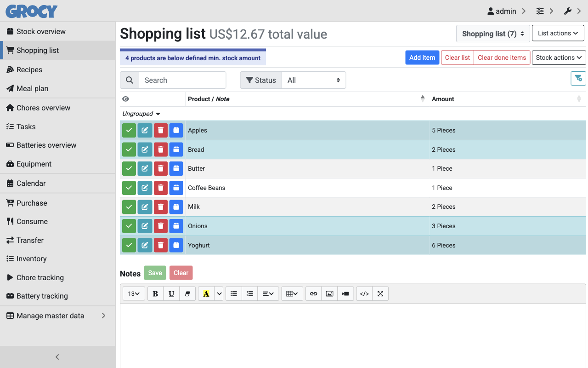Open the sliders view settings menu
The width and height of the screenshot is (588, 368).
545,11
